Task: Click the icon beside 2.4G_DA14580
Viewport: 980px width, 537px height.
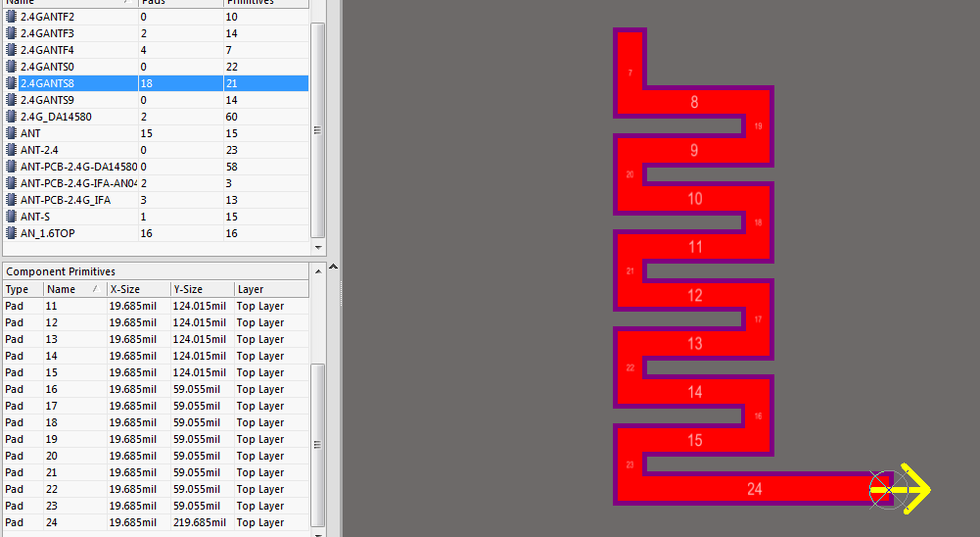Action: [x=11, y=117]
